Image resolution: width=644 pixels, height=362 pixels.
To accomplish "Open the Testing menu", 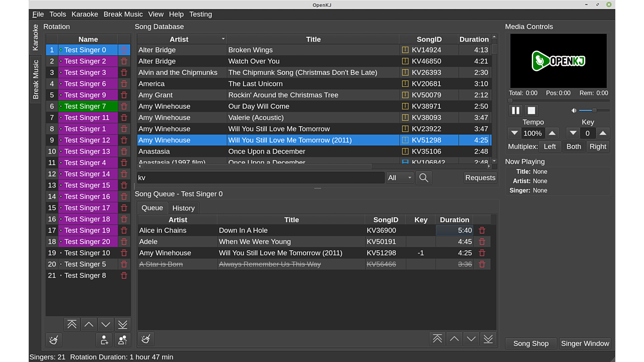I will click(x=200, y=14).
